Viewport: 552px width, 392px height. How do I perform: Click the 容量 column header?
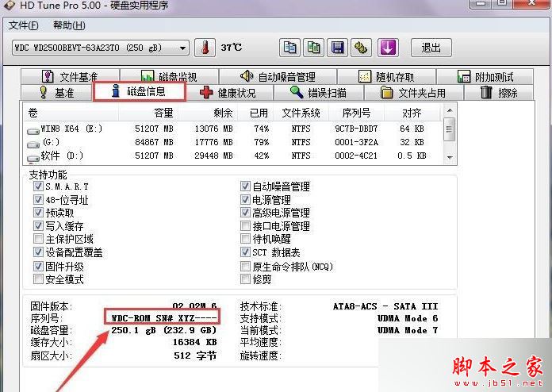pyautogui.click(x=148, y=113)
